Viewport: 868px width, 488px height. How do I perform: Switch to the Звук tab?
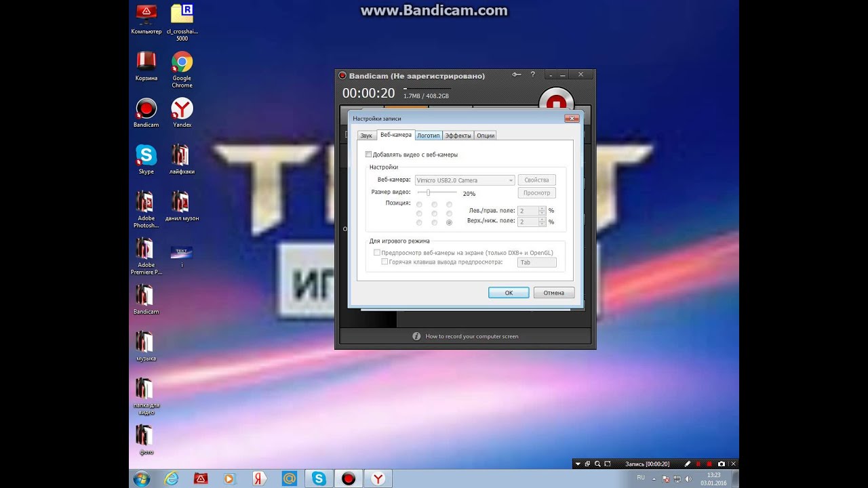coord(366,136)
